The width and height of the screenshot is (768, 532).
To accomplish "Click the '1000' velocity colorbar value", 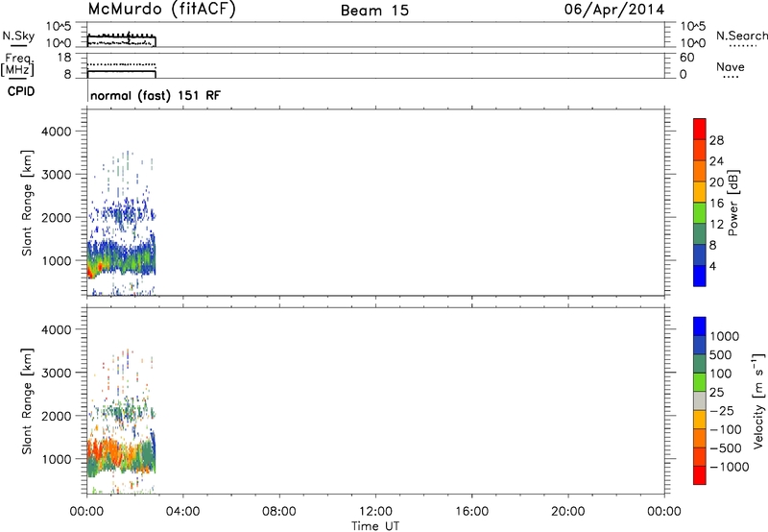I will (725, 336).
